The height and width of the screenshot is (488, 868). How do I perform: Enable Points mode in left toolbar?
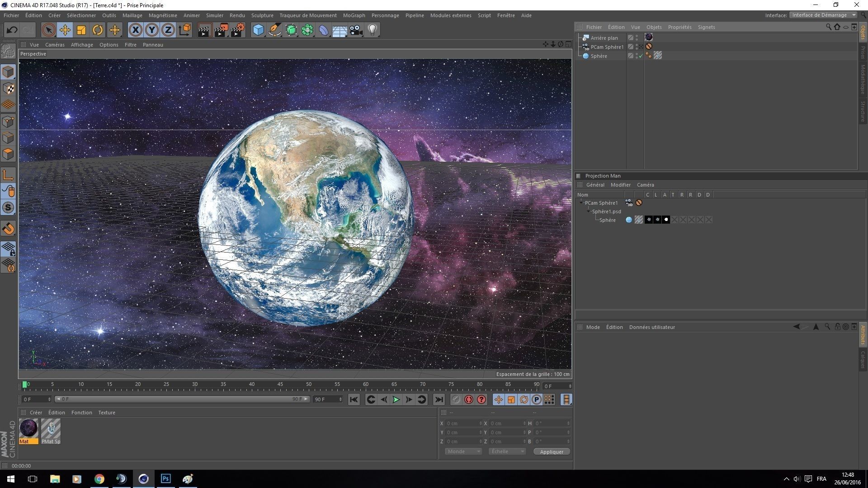pos(8,122)
